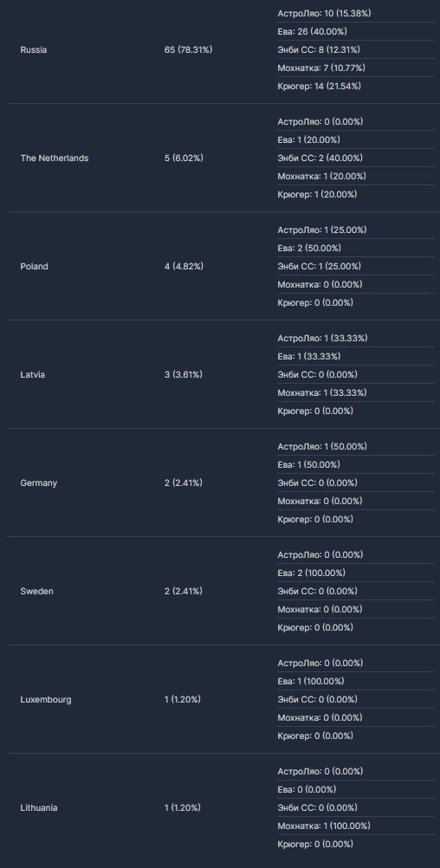
Task: Select the Russia country row label
Action: click(x=33, y=50)
